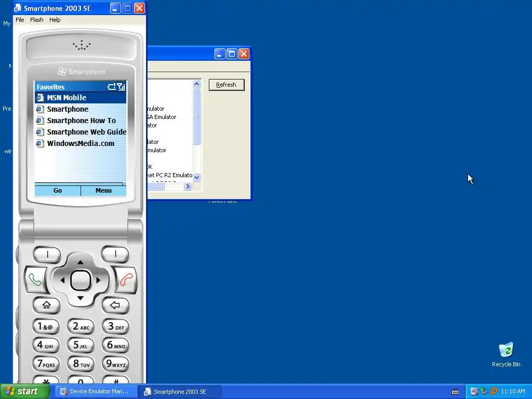
Task: Click the system tray clock
Action: 513,392
